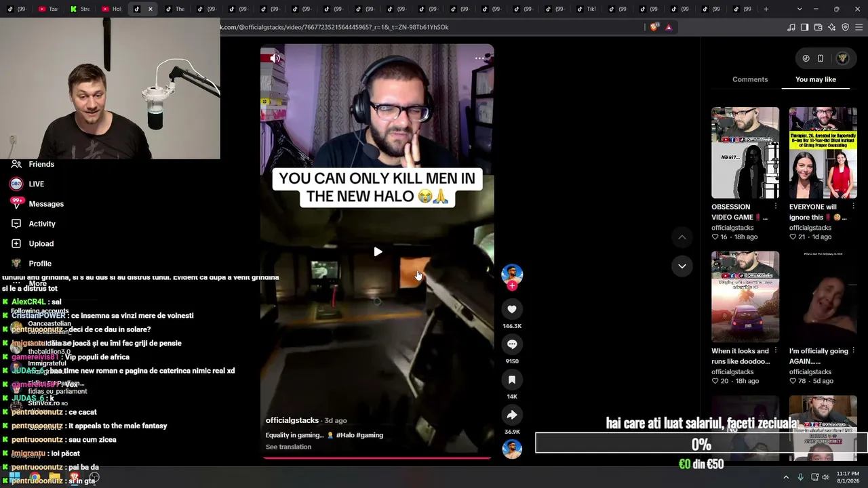Open the creator avatar beside the video
The image size is (868, 488).
tap(512, 274)
